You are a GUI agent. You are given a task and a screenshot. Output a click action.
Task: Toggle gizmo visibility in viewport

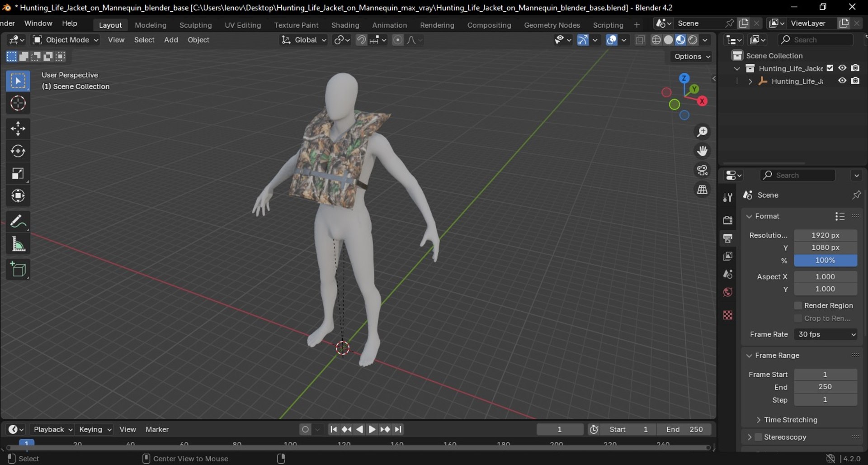coord(583,40)
